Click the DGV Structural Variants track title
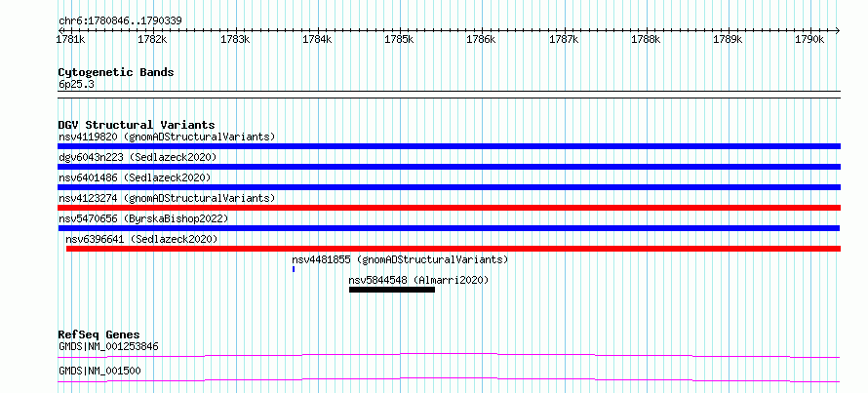Screen dimensions: 868x393 [x=137, y=125]
